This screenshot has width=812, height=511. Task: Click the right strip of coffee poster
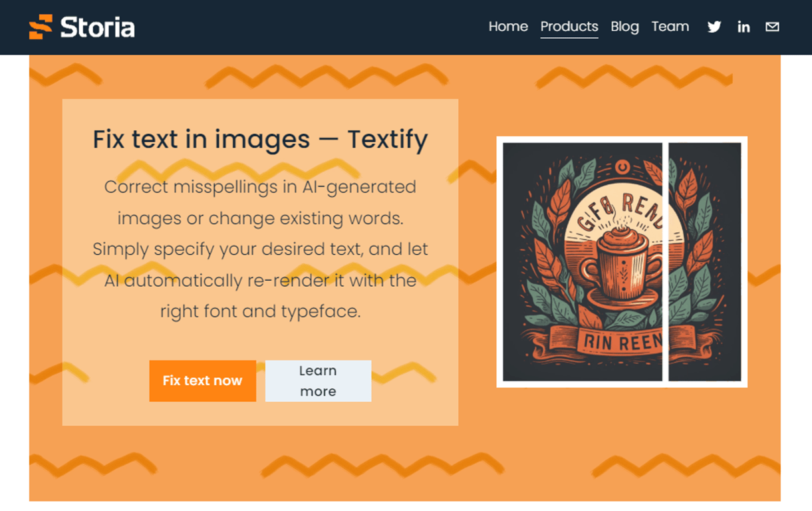[x=705, y=261]
